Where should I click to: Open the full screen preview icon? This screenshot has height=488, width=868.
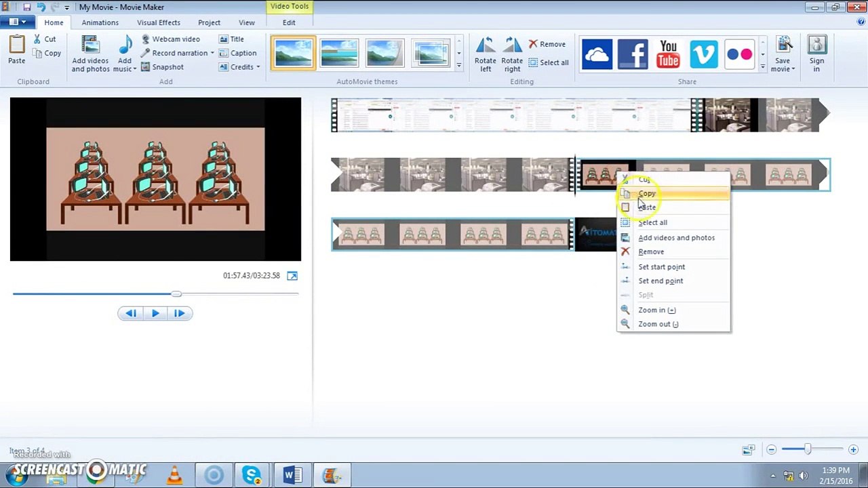tap(292, 276)
